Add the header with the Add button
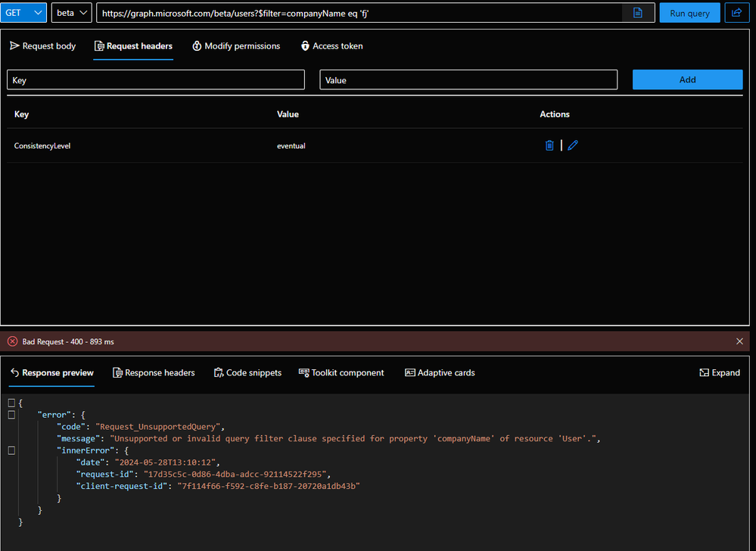 (688, 79)
